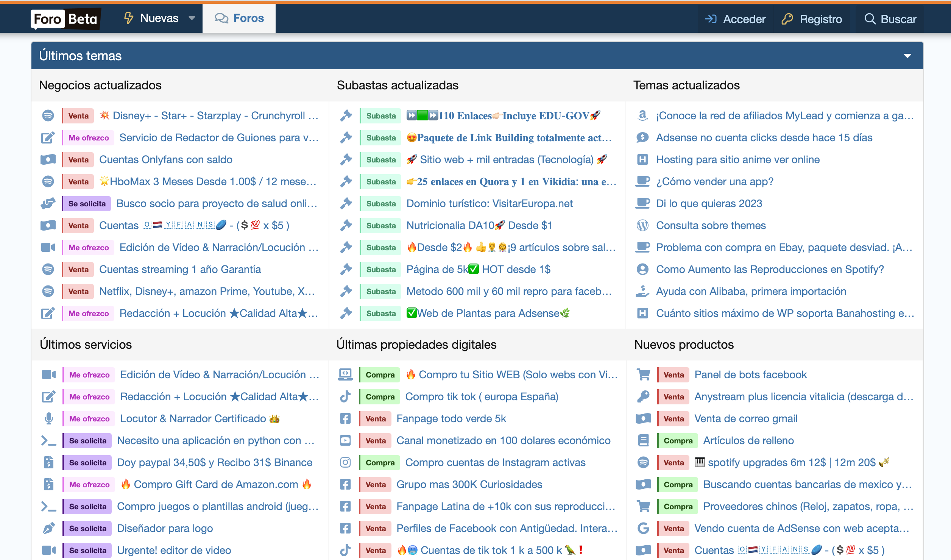Click Me ofrezco tag on Locutor & Narrador

(x=89, y=418)
